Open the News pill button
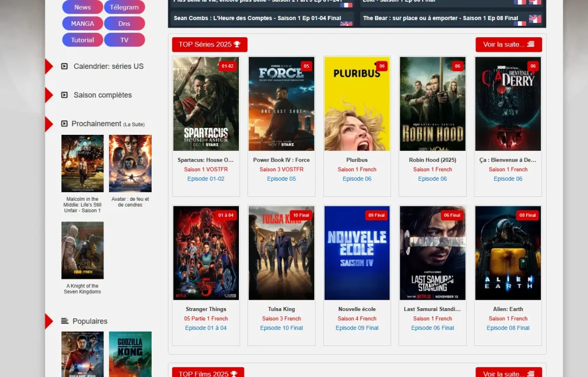Image resolution: width=588 pixels, height=377 pixels. pos(83,7)
